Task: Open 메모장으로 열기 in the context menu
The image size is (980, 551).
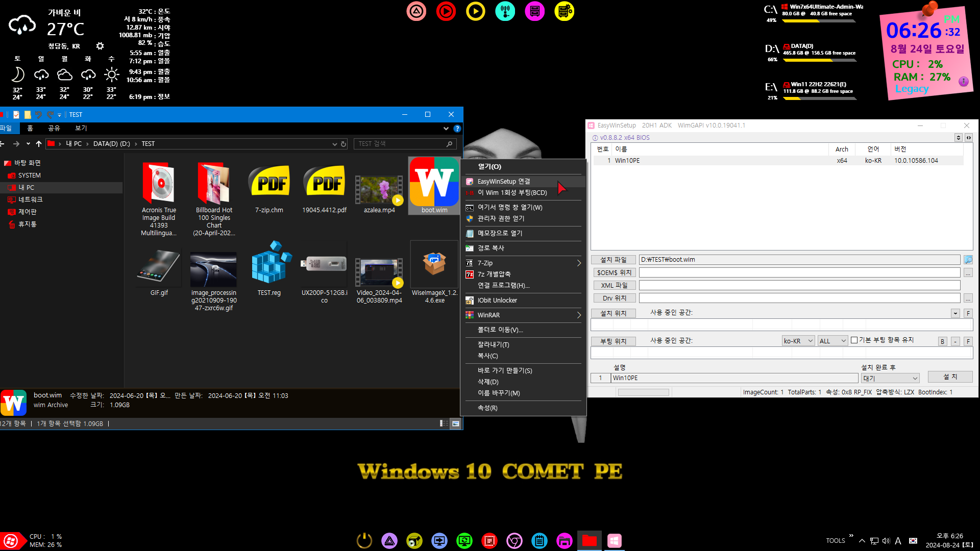Action: click(523, 233)
